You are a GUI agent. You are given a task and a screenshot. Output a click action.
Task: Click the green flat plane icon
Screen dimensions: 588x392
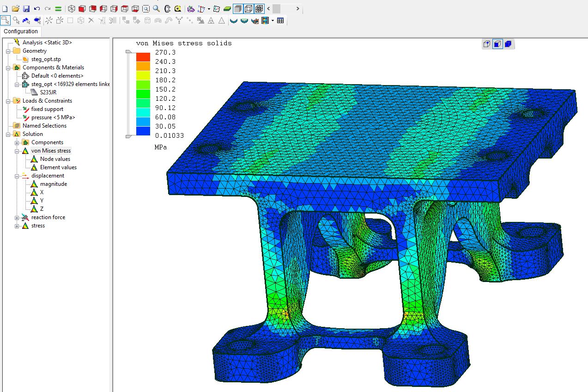pyautogui.click(x=227, y=9)
